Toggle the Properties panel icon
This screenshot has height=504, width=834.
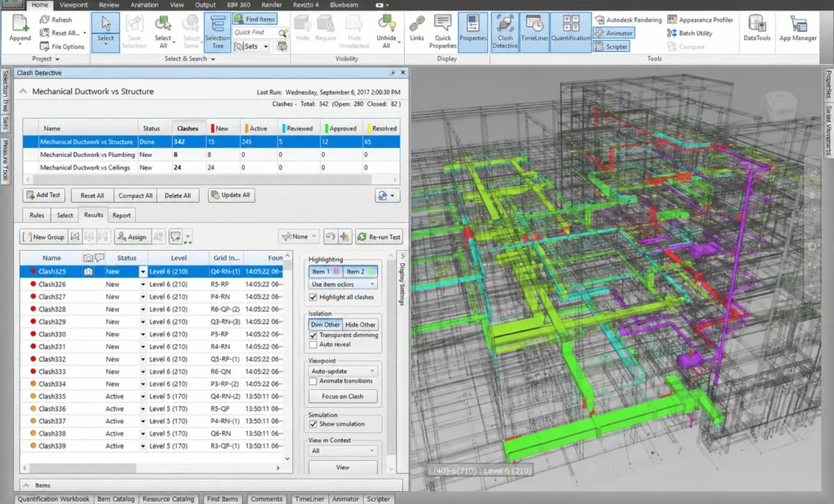click(473, 24)
